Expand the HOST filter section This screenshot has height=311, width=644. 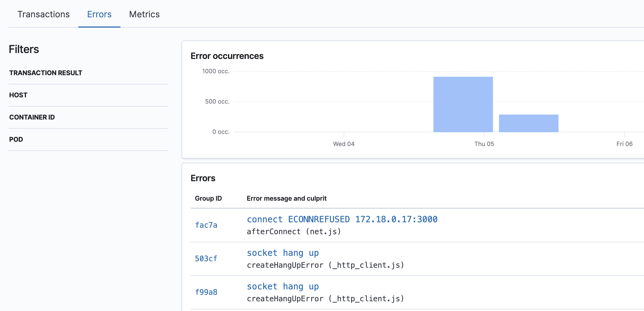18,95
